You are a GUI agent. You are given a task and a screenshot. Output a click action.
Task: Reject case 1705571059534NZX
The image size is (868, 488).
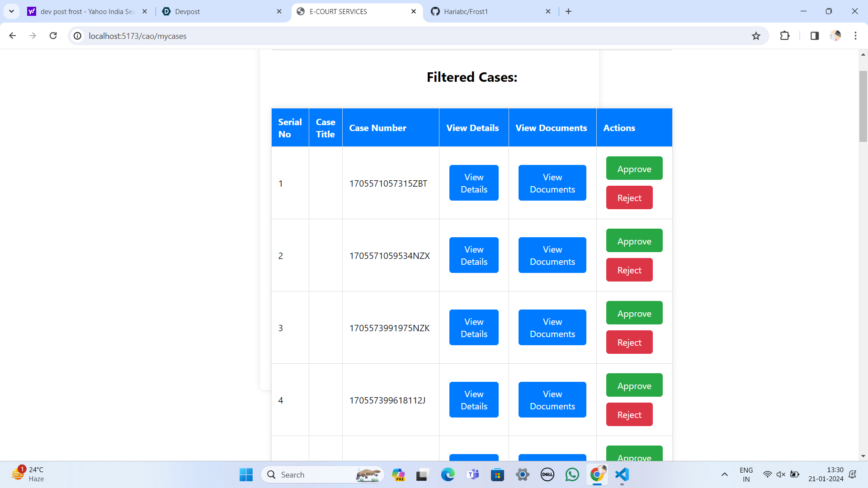pos(629,270)
